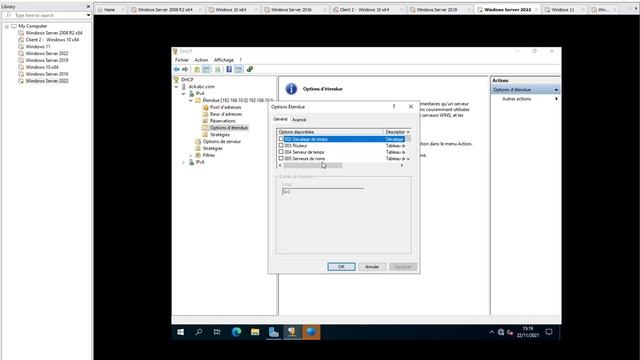The width and height of the screenshot is (640, 360).
Task: Expand the IPv6 node
Action: click(x=184, y=162)
